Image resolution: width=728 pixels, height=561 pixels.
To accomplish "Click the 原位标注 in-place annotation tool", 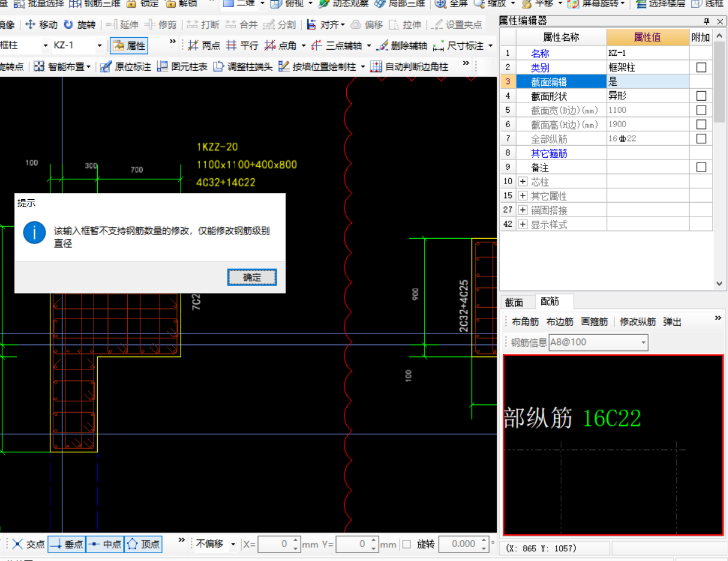I will pyautogui.click(x=125, y=67).
